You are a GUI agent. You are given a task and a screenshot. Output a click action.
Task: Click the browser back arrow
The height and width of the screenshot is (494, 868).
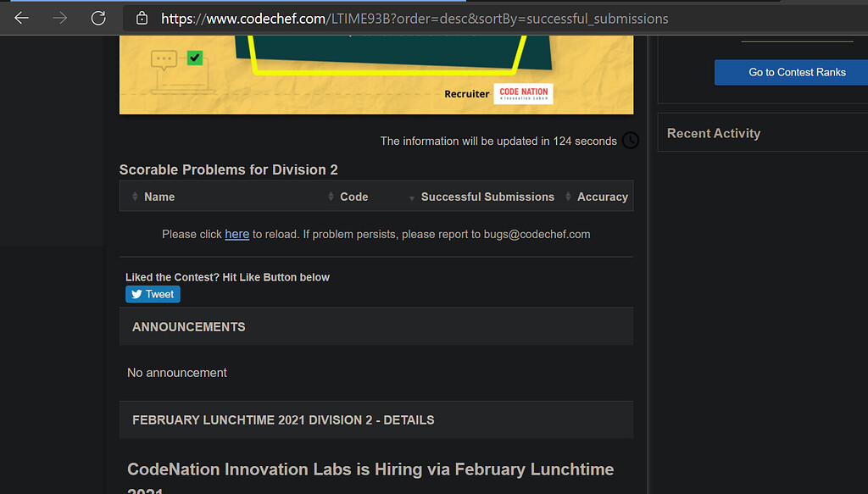20,18
